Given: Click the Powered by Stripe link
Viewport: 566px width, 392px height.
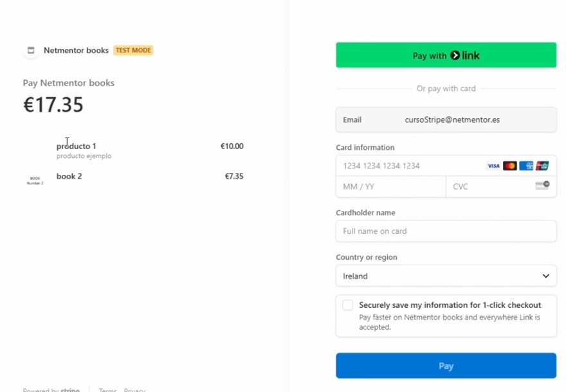Looking at the screenshot, I should tap(51, 390).
